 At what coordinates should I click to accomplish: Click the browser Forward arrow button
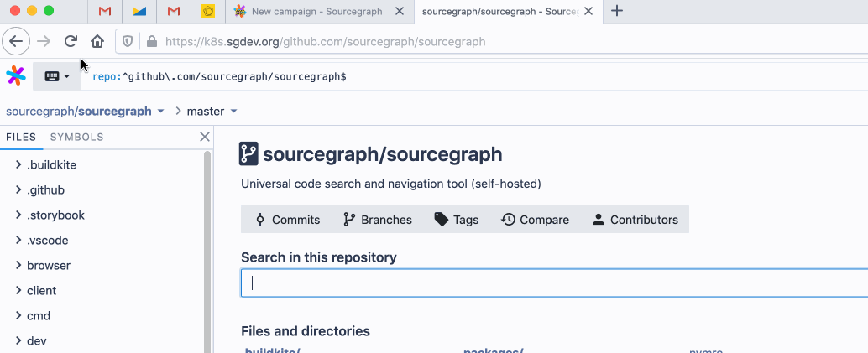[x=43, y=41]
